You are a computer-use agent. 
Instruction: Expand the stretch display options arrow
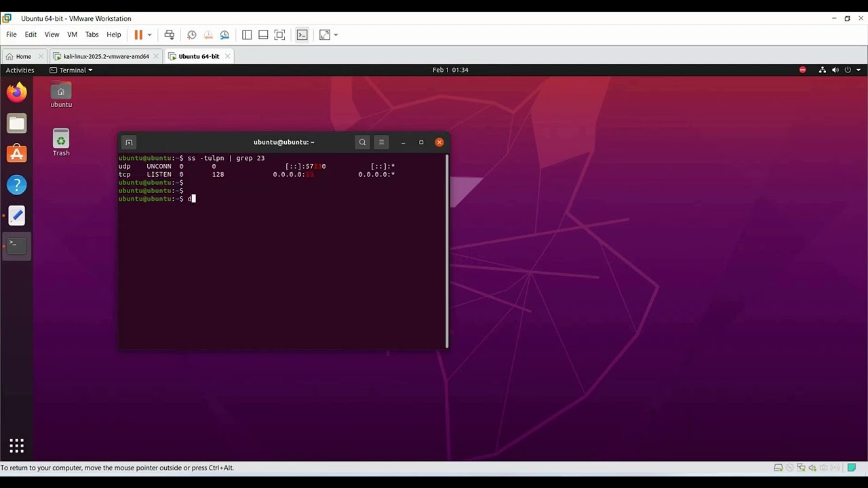(x=336, y=35)
